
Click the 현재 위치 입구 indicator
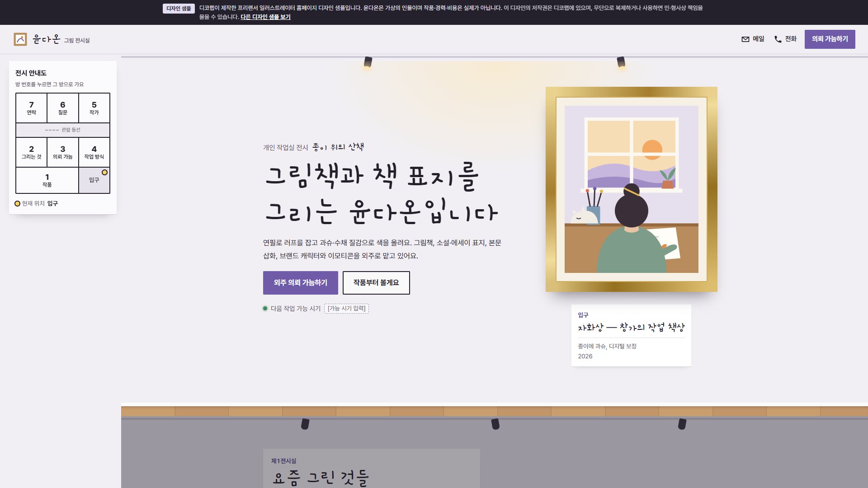(x=37, y=203)
